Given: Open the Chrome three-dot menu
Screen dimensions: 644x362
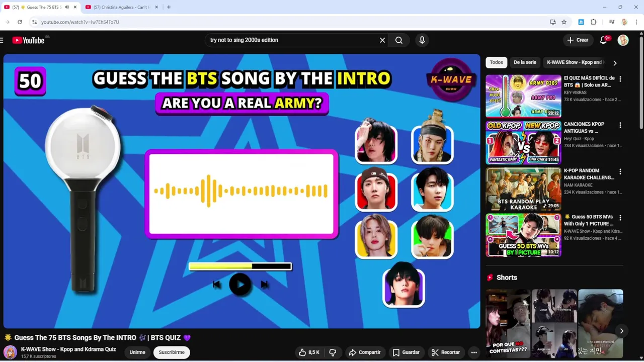Looking at the screenshot, I should coord(637,22).
